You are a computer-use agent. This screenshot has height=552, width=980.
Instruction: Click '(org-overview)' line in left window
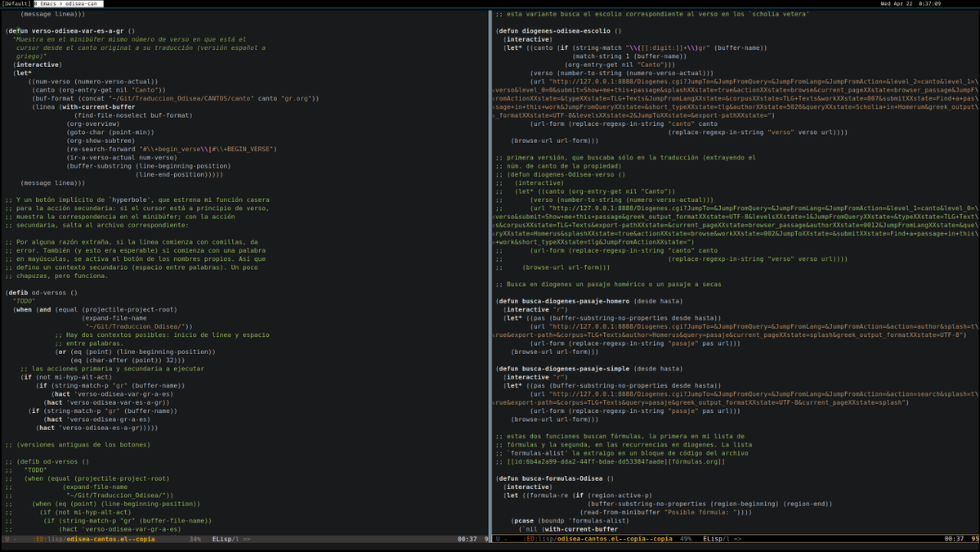(93, 123)
